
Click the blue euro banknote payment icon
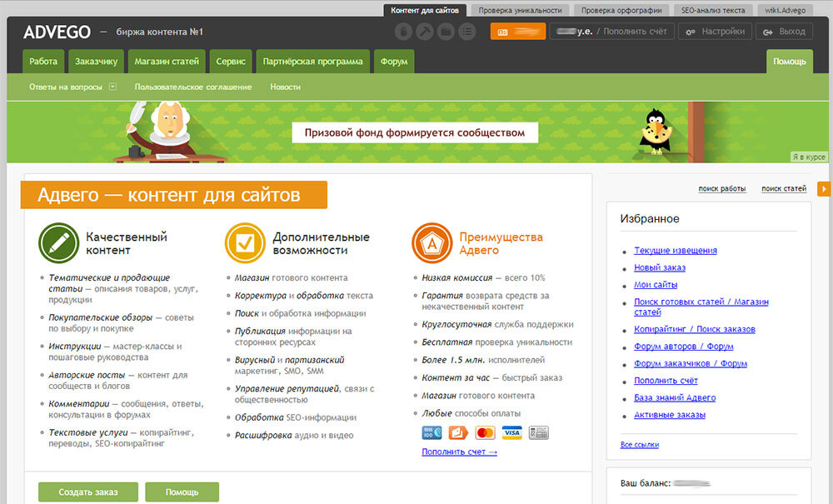click(431, 433)
